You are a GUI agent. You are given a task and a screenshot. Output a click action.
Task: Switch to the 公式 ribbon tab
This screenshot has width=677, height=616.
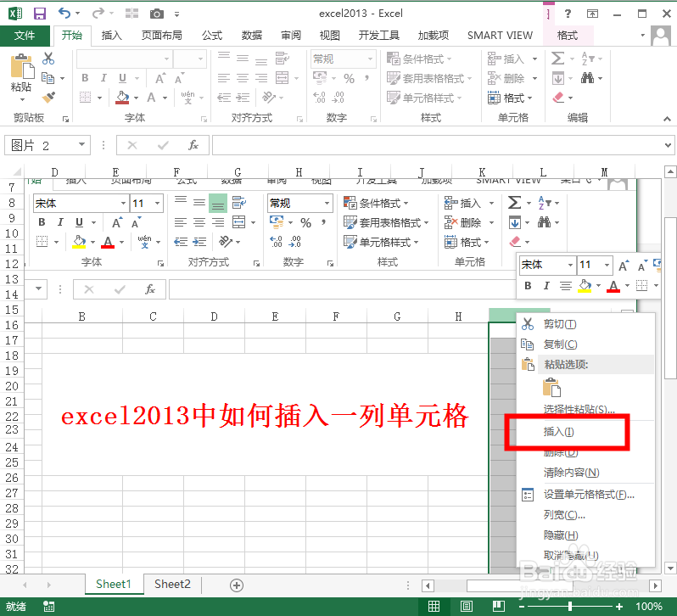[212, 36]
